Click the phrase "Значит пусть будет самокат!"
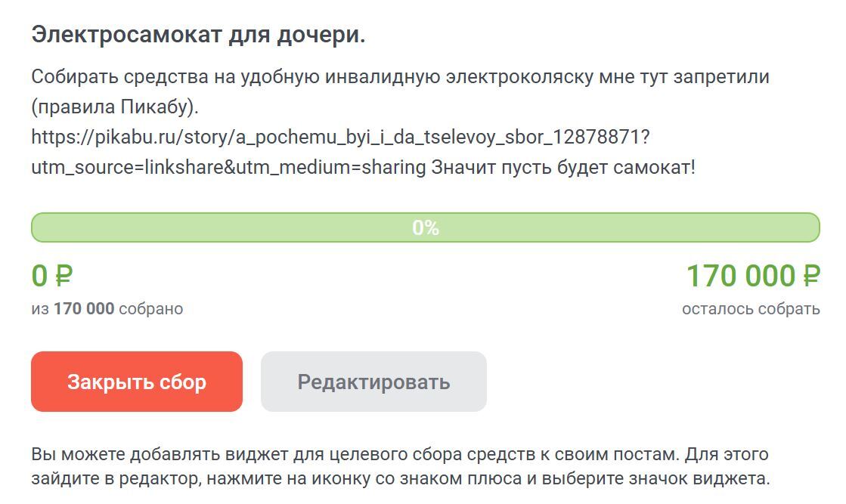The height and width of the screenshot is (504, 846). click(563, 168)
